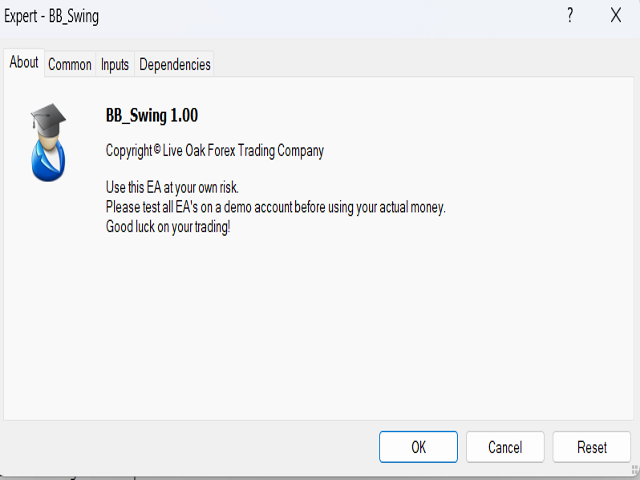640x480 pixels.
Task: Click 'Good luck on your trading!' text
Action: [168, 227]
